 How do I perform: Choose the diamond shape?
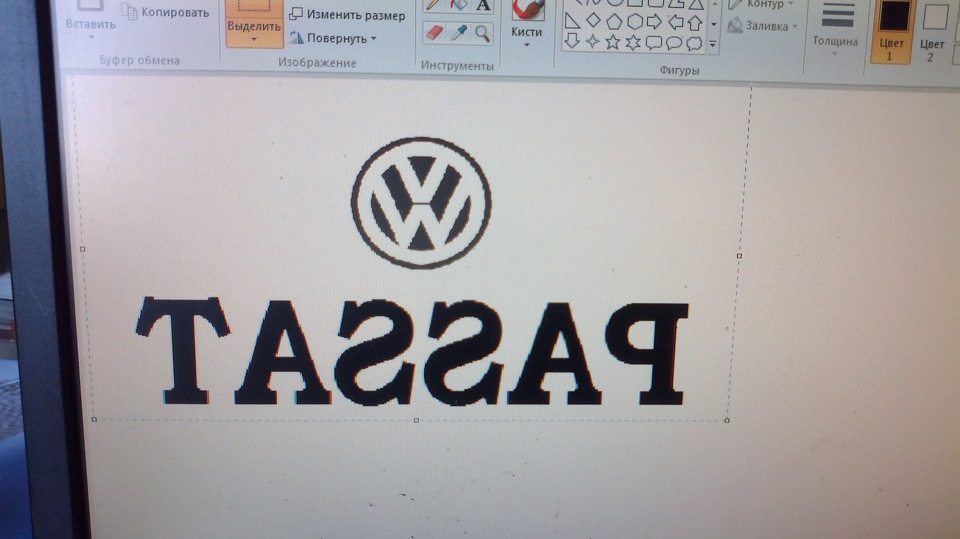(593, 21)
